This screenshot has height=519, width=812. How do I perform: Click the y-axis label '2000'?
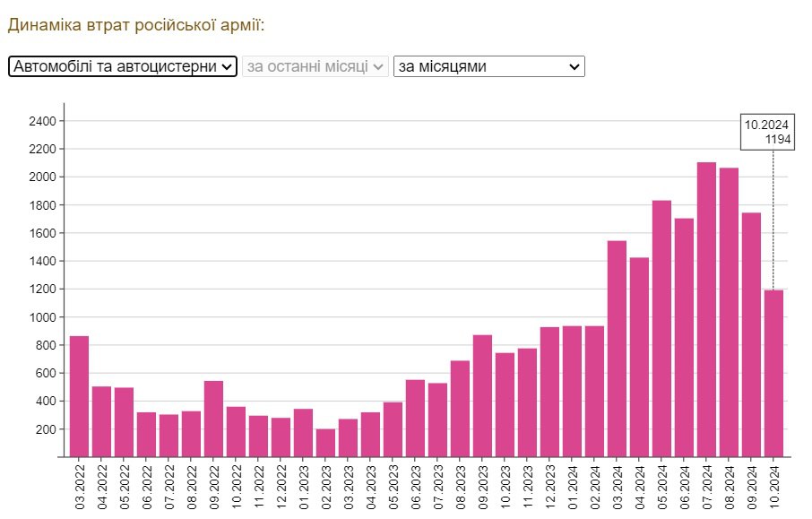42,177
